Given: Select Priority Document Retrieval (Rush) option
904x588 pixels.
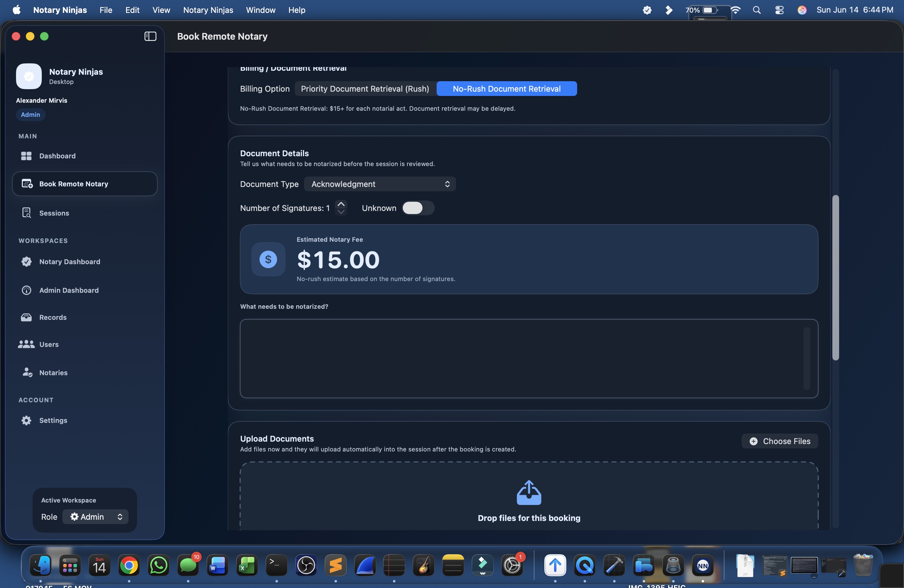Looking at the screenshot, I should [x=365, y=89].
